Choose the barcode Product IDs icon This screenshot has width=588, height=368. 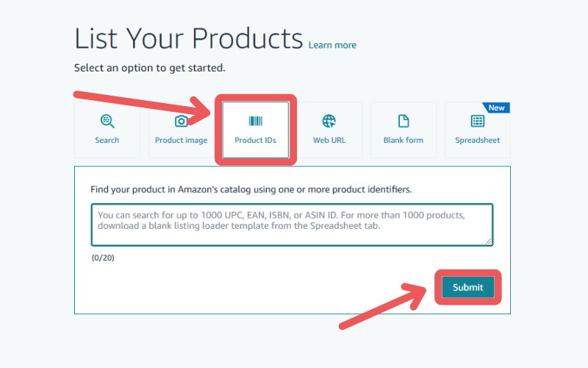point(255,121)
